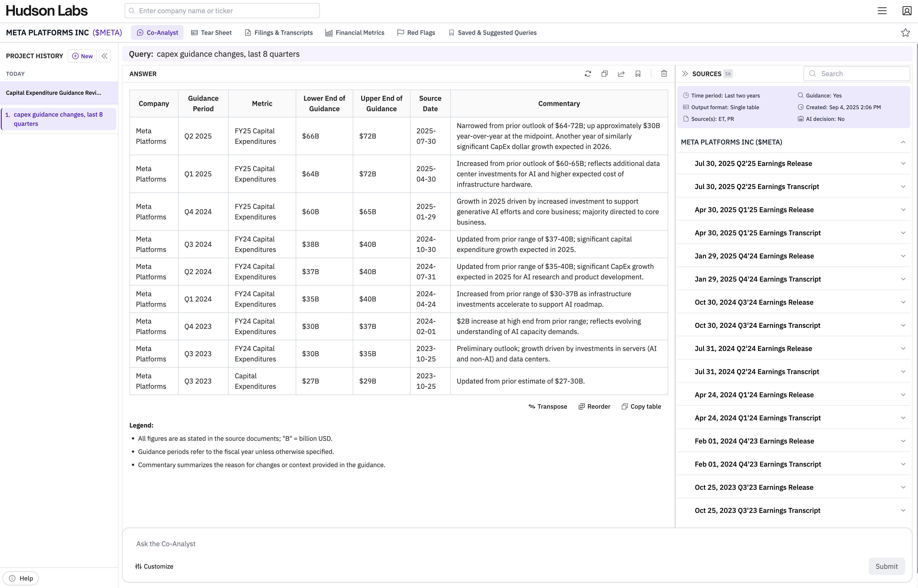The image size is (918, 588).
Task: Bookmark the answer with the save icon
Action: [x=638, y=74]
